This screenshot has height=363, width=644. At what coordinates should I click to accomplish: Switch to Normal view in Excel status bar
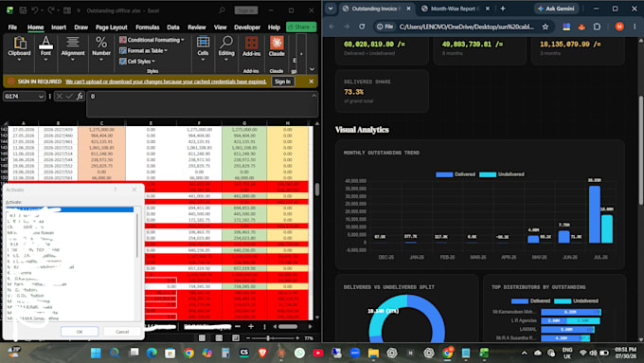click(x=202, y=338)
